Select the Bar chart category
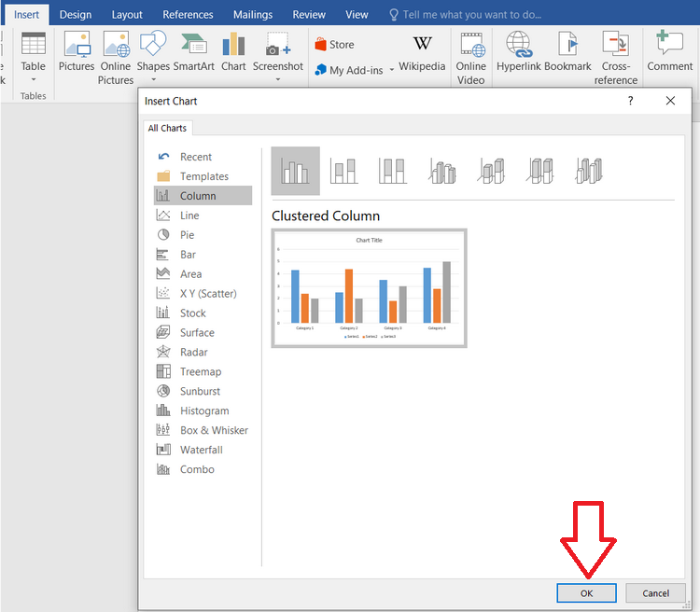This screenshot has width=700, height=612. click(x=203, y=255)
